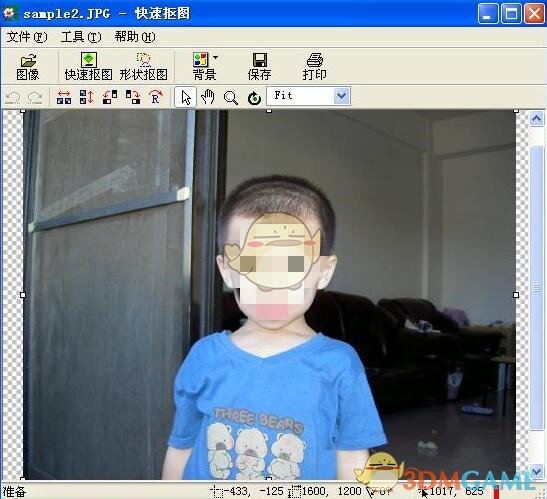Open the 工具(T) menu
The image size is (547, 499).
click(81, 37)
